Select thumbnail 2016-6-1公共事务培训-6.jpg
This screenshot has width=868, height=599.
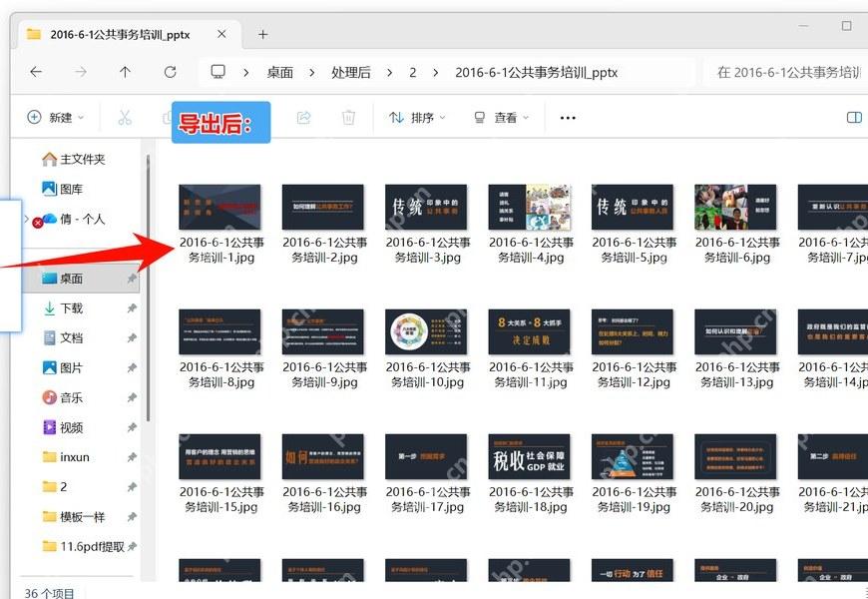pos(735,207)
